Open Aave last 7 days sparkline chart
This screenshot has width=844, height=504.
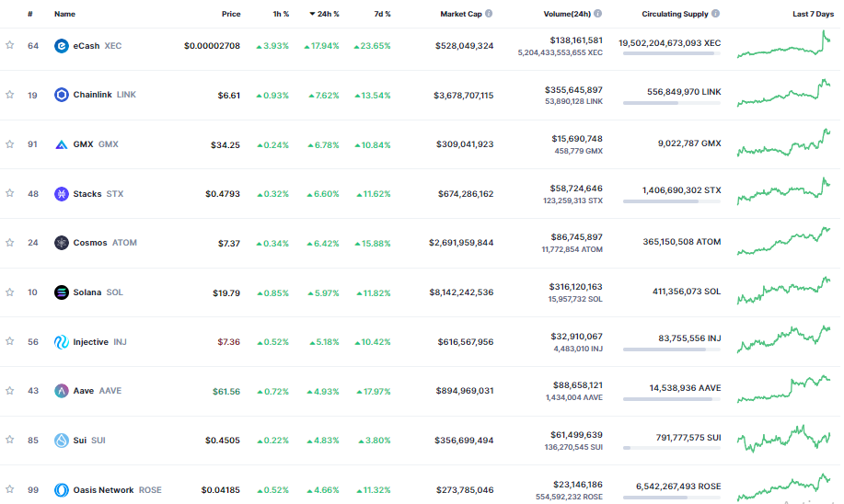(x=784, y=389)
